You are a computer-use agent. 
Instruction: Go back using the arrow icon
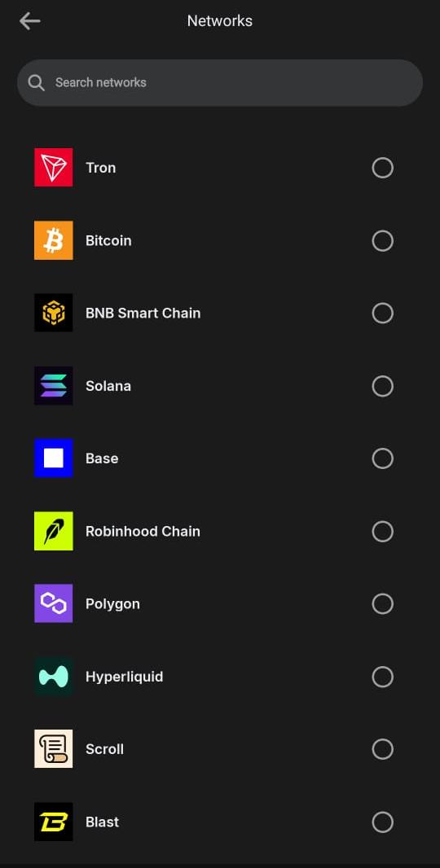[x=29, y=21]
